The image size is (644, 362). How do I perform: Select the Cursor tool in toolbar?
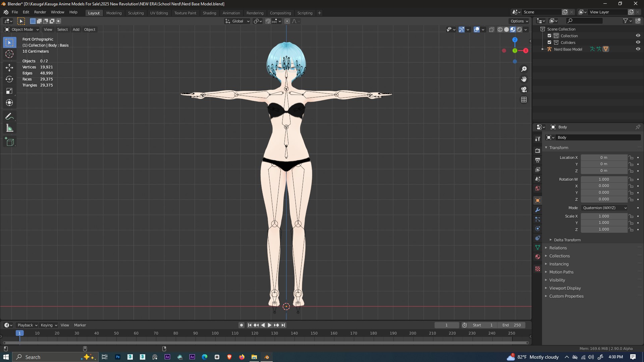pos(9,54)
